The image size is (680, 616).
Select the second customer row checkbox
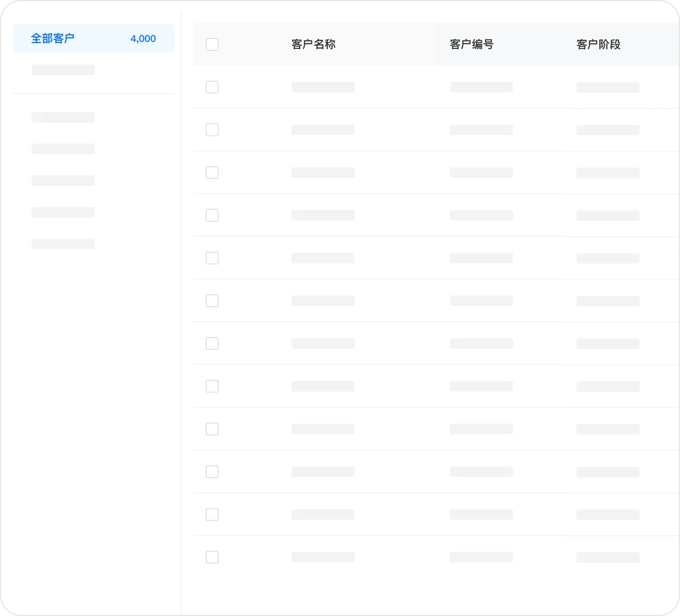click(212, 130)
